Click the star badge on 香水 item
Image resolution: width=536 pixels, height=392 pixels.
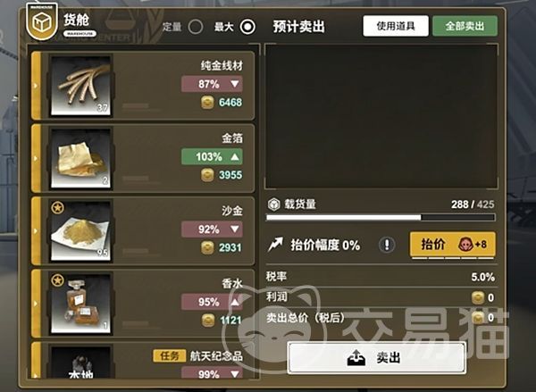58,280
